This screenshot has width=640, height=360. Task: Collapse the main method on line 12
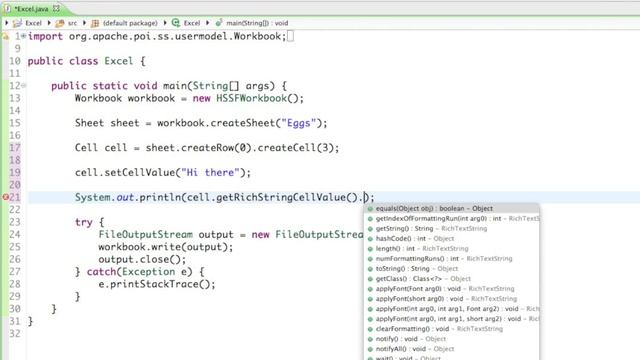click(x=24, y=86)
